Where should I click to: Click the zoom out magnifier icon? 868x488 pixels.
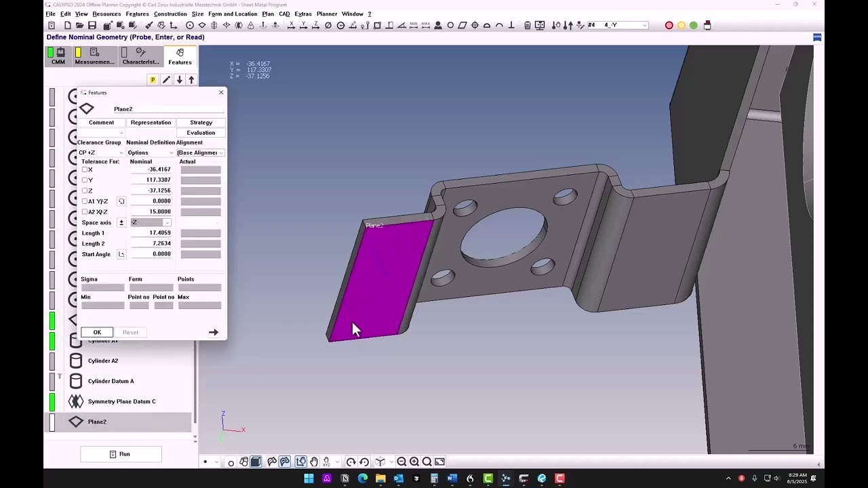pos(401,462)
